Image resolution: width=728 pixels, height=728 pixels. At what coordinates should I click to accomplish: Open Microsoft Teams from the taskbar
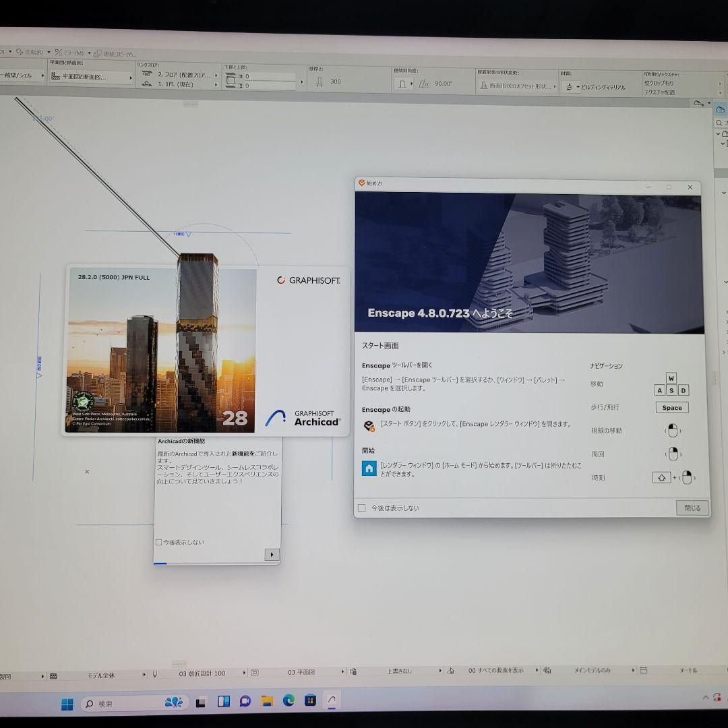(244, 701)
